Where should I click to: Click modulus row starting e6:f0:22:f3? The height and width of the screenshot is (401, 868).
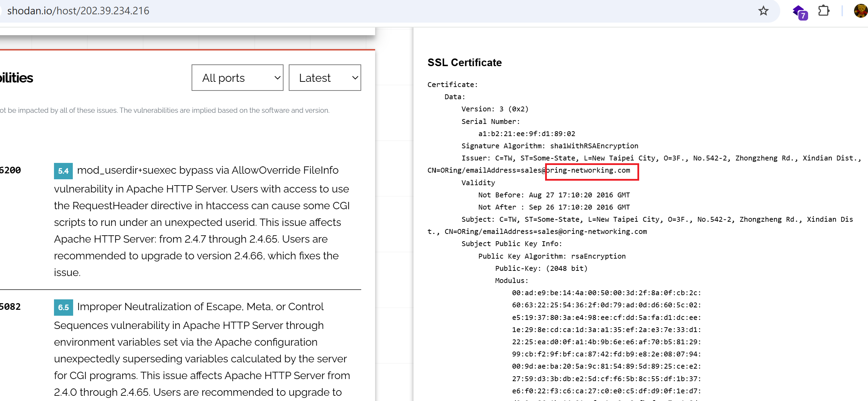tap(606, 391)
